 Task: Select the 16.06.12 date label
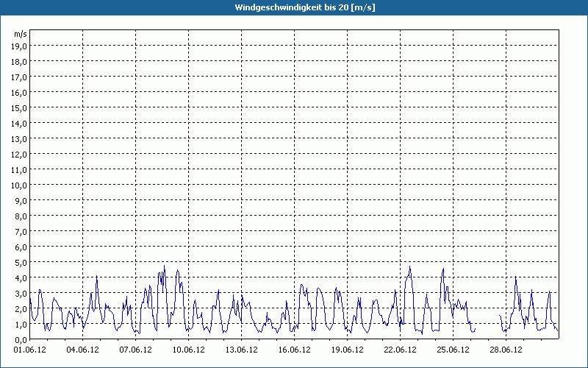295,350
